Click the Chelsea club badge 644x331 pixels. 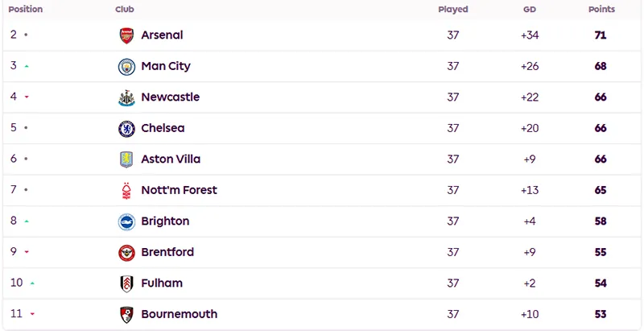click(126, 129)
